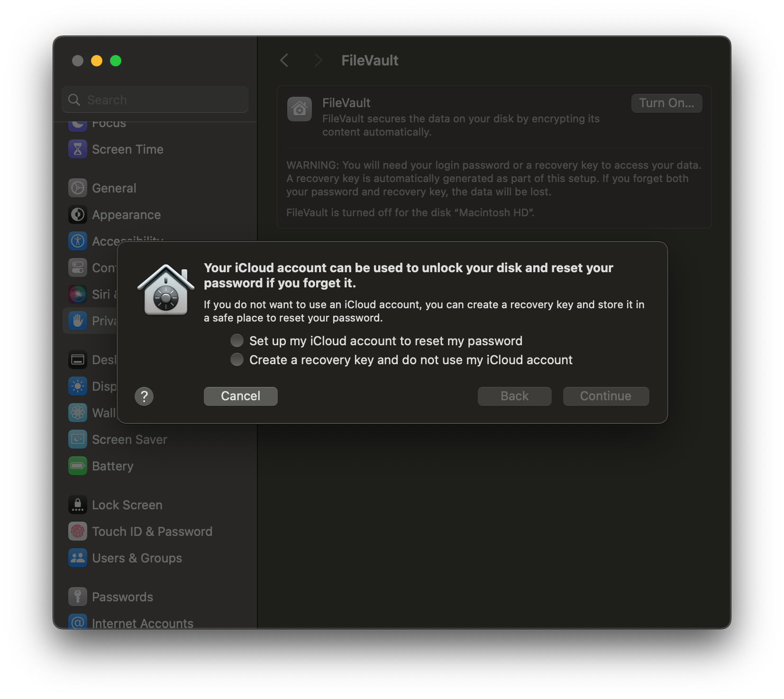Viewport: 784px width, 699px height.
Task: Click the Screen Time hourglass icon
Action: pos(78,149)
